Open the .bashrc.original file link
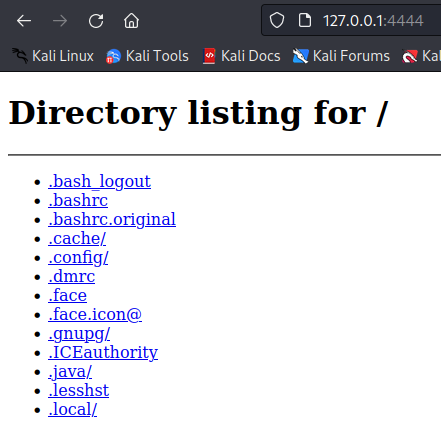Image resolution: width=441 pixels, height=421 pixels. point(112,220)
